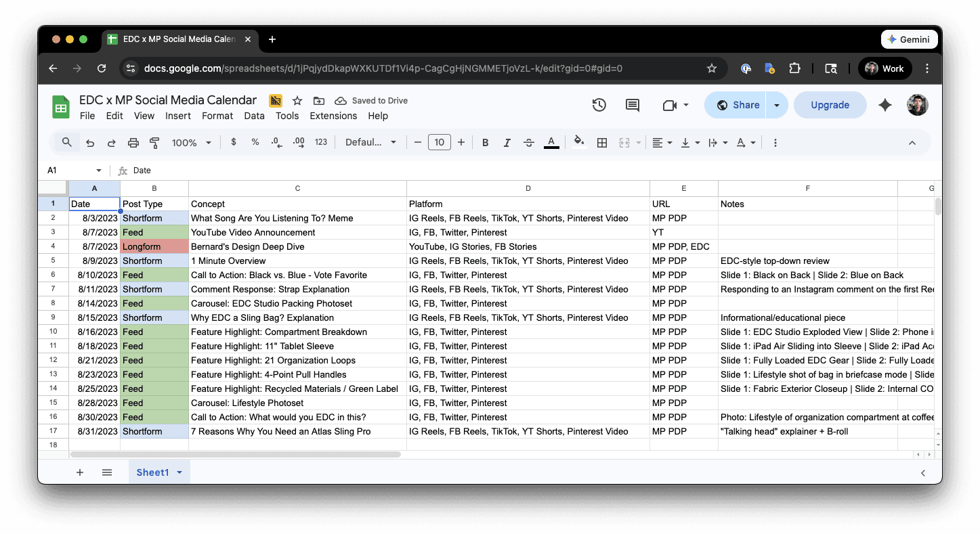Open the File menu

87,116
